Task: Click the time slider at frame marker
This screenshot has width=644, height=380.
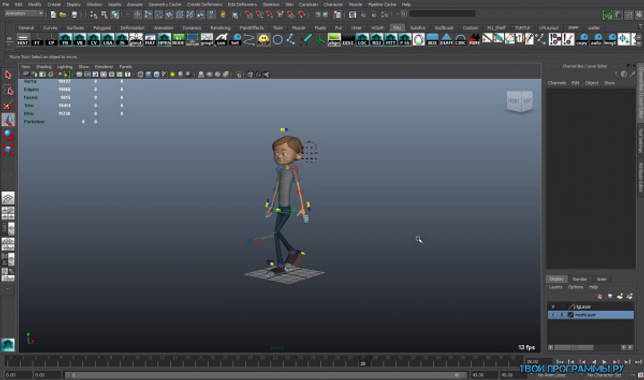Action: click(363, 362)
